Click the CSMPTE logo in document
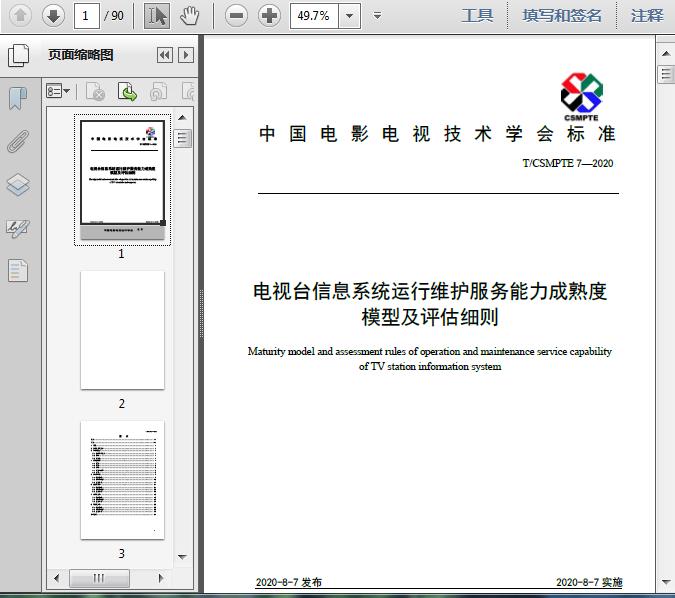Viewport: 675px width, 598px height. (581, 97)
